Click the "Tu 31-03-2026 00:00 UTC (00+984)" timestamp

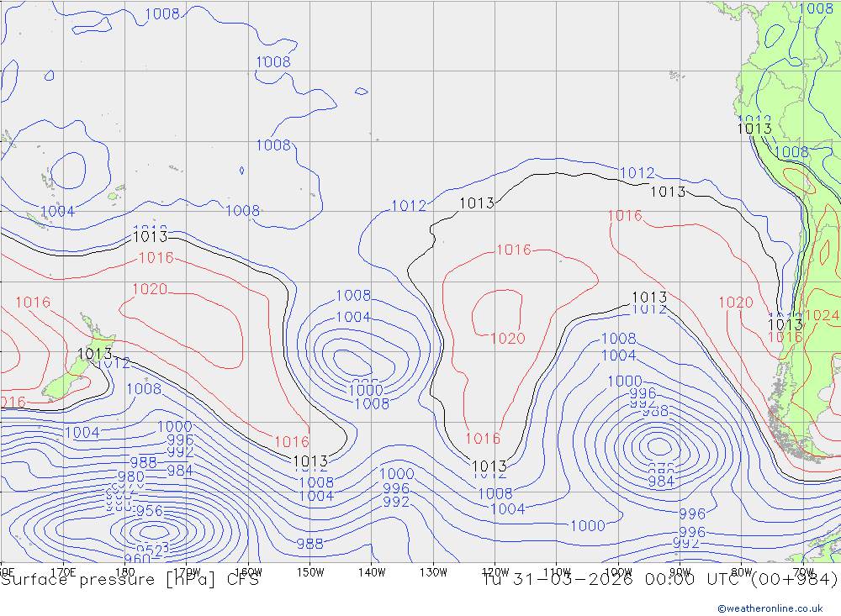tap(660, 580)
